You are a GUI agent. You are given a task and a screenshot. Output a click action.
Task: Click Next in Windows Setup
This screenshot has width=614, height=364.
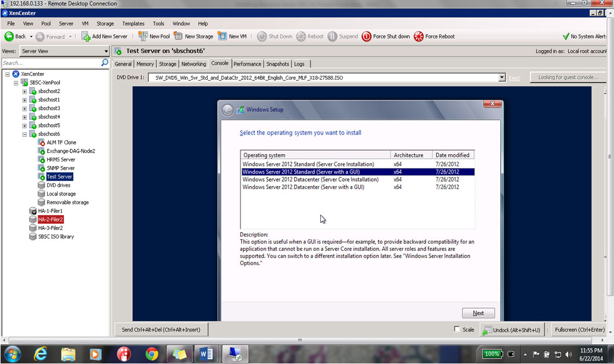click(478, 313)
